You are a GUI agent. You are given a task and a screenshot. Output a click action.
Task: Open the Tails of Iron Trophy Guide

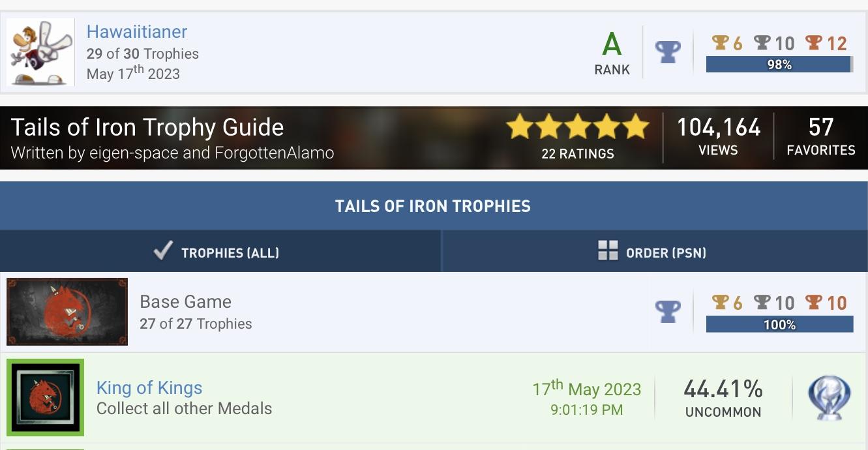click(x=147, y=127)
